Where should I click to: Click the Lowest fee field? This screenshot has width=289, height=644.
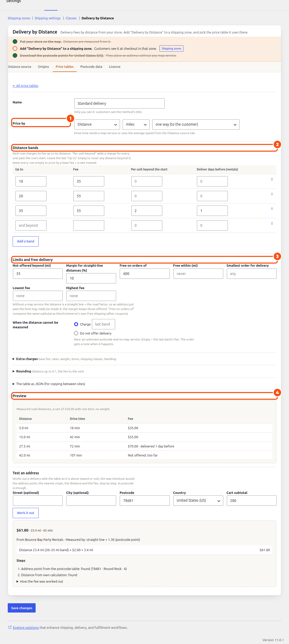(38, 296)
